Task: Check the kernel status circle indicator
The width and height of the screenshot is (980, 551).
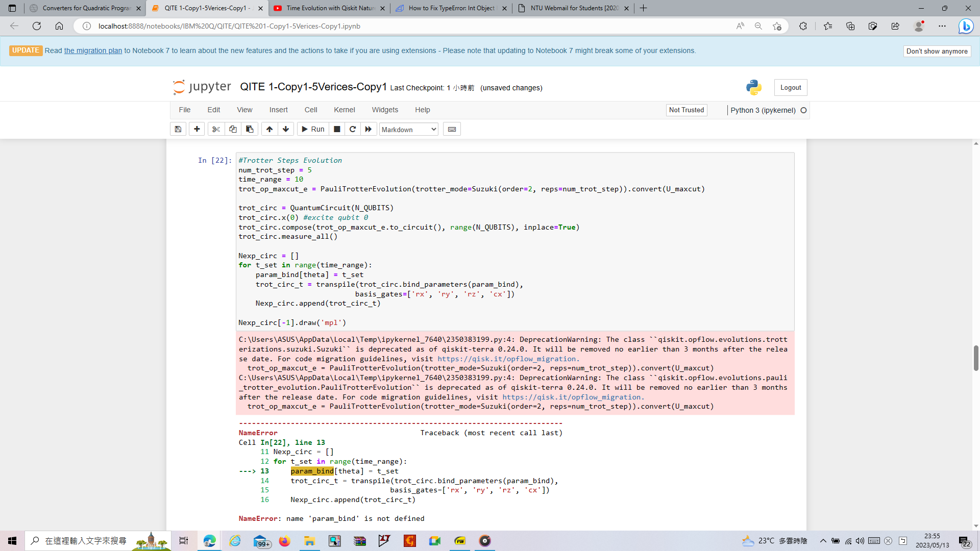Action: pos(804,110)
